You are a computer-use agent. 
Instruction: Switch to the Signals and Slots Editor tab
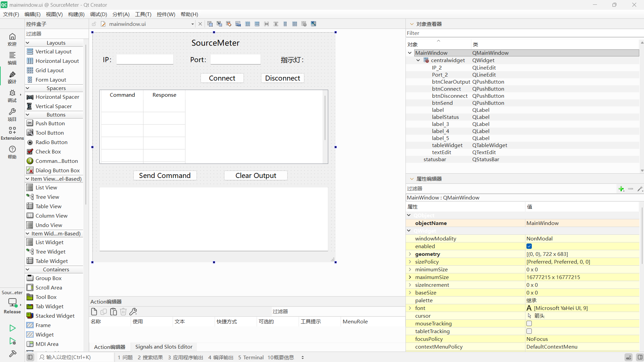tap(164, 347)
